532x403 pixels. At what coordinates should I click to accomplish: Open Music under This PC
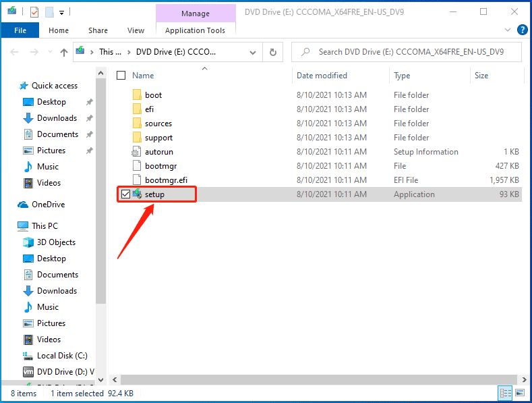click(47, 307)
